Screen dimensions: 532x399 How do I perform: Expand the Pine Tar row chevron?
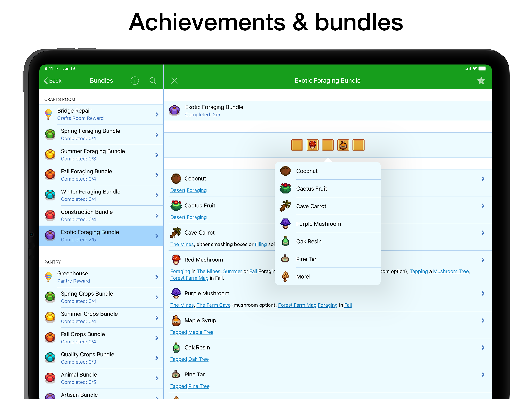point(483,374)
